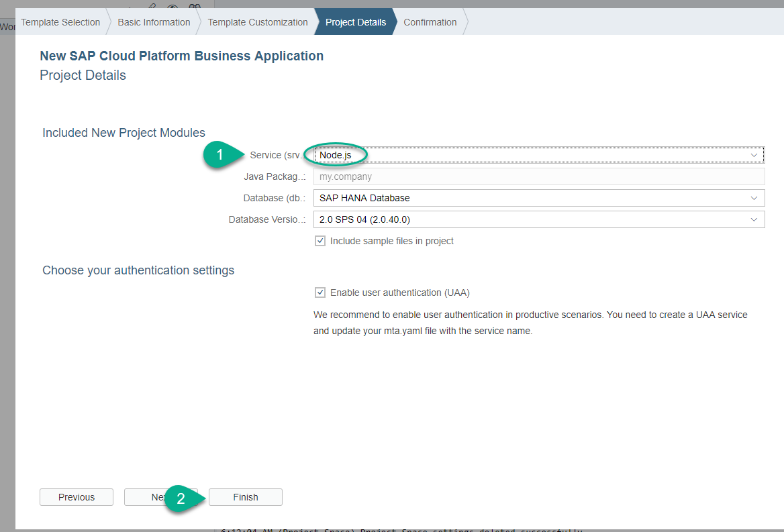Click the New SAP Cloud Platform Business Application title
This screenshot has width=784, height=532.
click(x=181, y=56)
